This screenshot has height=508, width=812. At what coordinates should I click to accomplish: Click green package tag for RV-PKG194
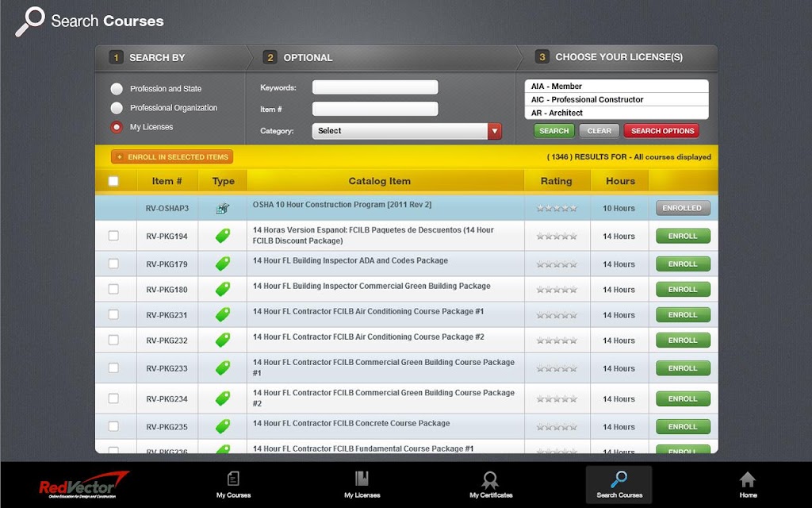point(223,236)
